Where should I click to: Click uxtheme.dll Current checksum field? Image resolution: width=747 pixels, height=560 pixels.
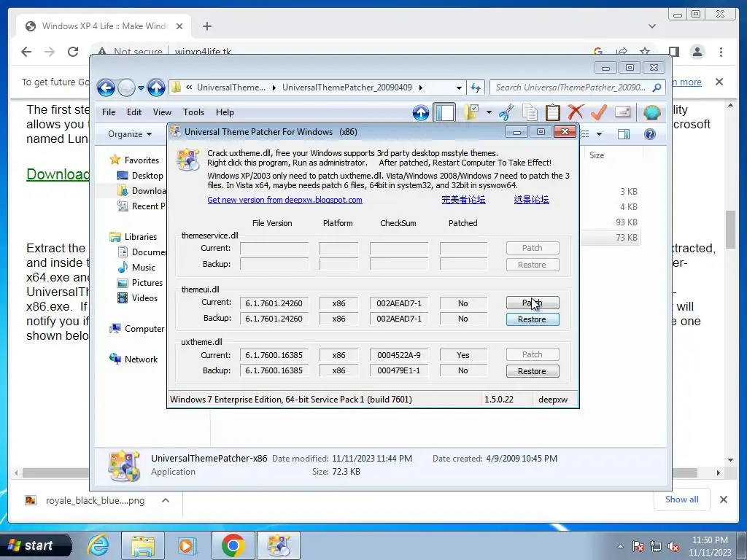click(399, 355)
